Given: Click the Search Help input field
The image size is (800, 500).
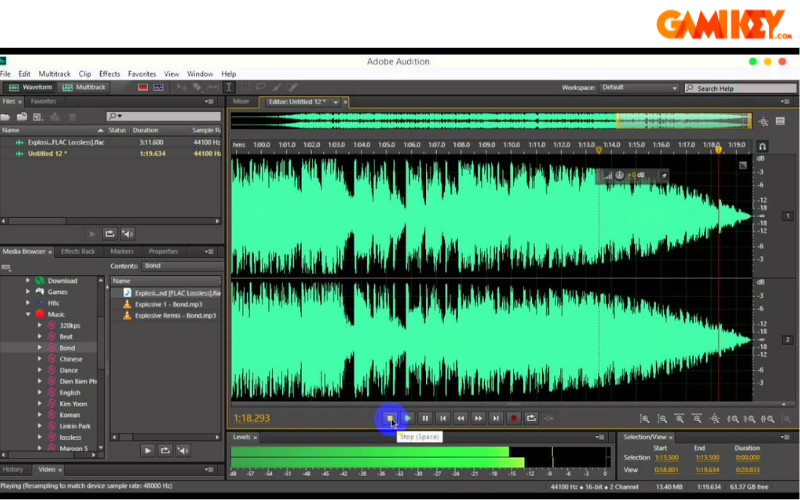Looking at the screenshot, I should click(x=740, y=88).
